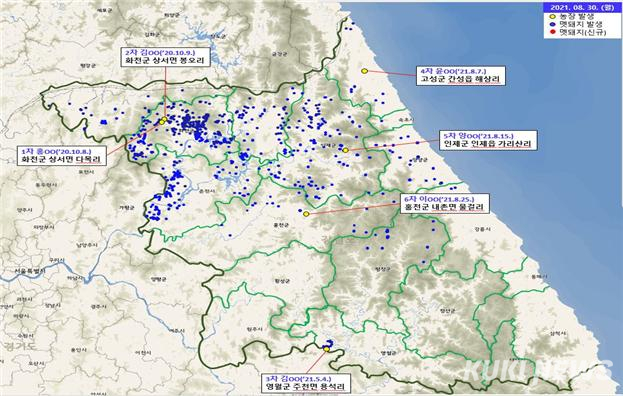Click the blue 멧돼지 발생 legend dot
This screenshot has height=396, width=623.
tap(553, 25)
